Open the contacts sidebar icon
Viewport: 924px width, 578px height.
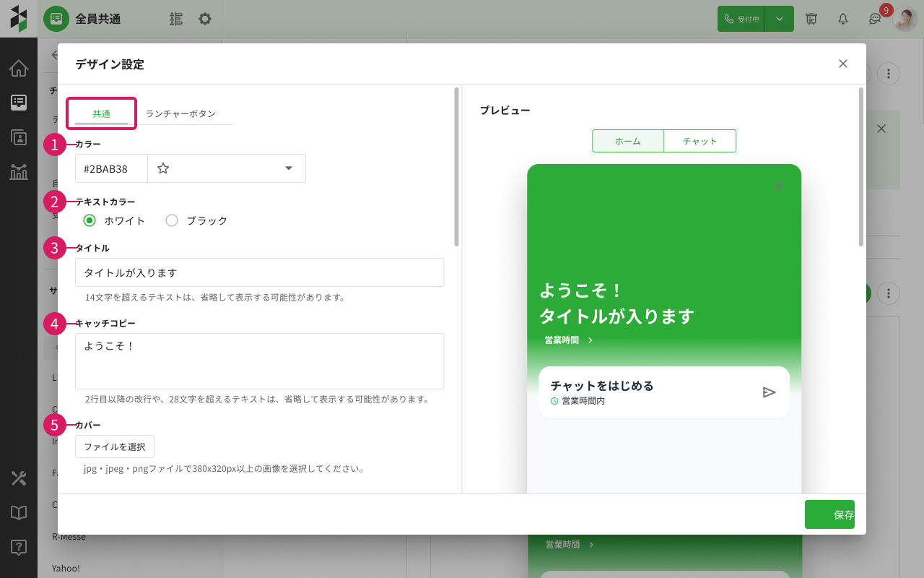(x=19, y=137)
